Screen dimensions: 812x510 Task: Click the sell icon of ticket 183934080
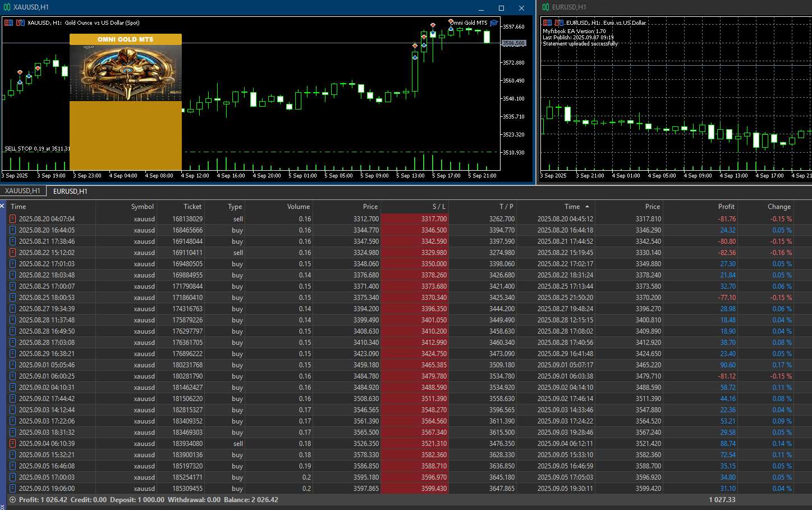[x=12, y=444]
